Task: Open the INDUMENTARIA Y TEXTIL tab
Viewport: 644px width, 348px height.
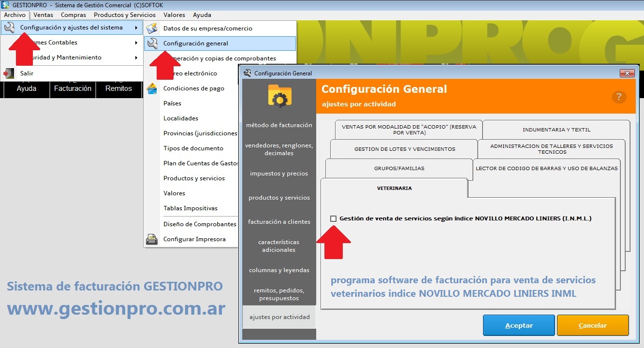Action: click(556, 130)
